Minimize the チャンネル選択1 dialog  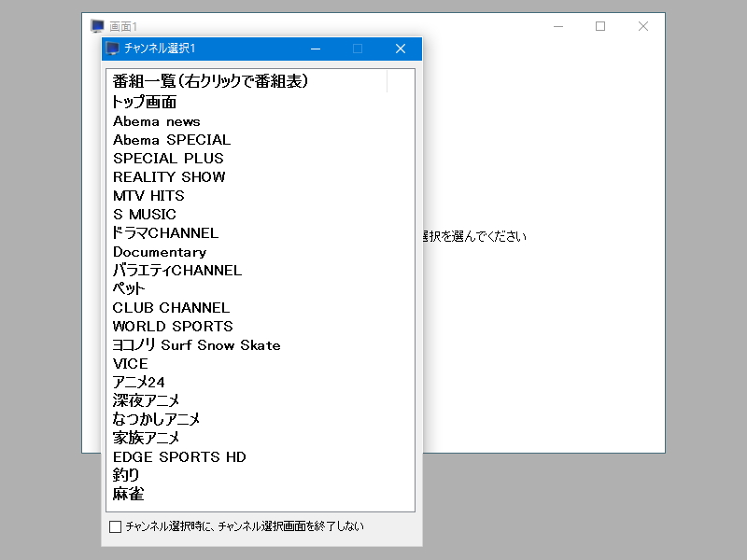(x=316, y=49)
